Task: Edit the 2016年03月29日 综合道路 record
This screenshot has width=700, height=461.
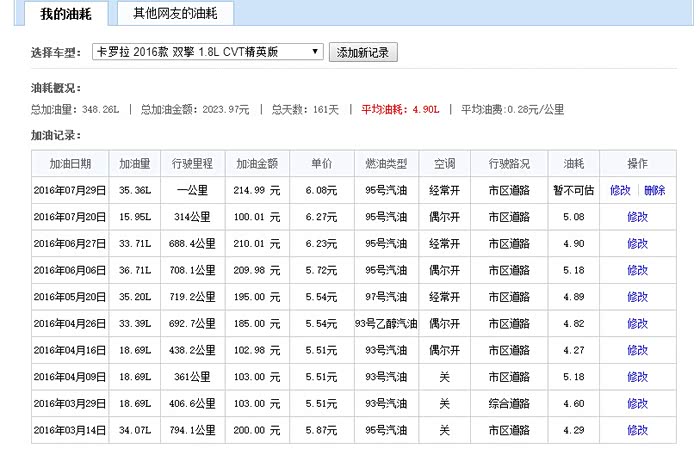Action: [637, 403]
